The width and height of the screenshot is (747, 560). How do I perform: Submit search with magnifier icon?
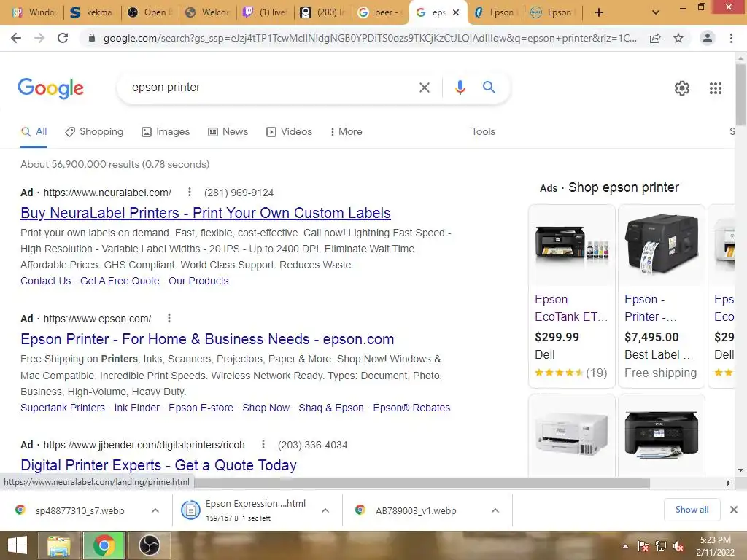coord(489,87)
